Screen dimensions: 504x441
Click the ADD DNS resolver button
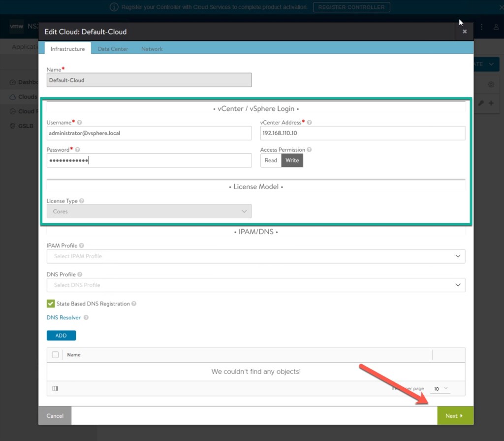(61, 336)
